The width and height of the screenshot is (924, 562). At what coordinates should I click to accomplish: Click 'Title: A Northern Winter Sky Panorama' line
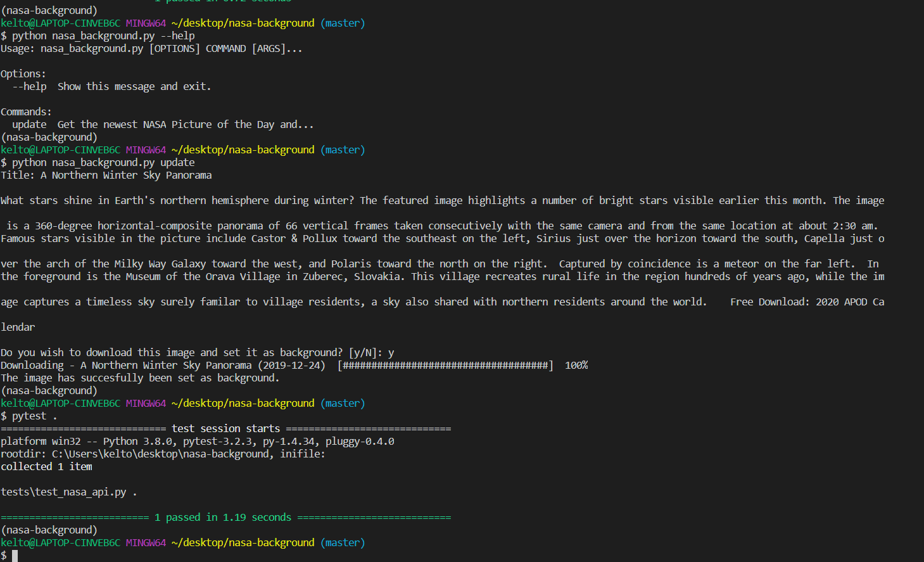106,176
